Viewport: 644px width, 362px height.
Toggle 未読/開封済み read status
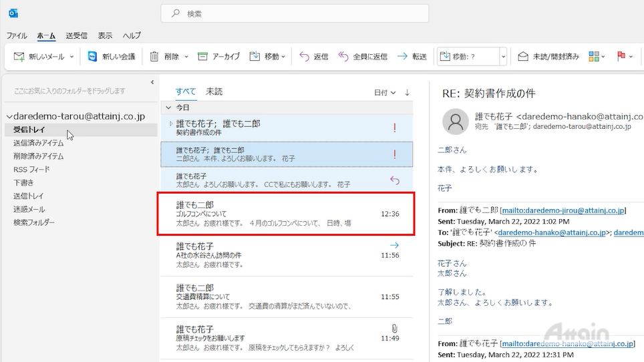tap(548, 57)
